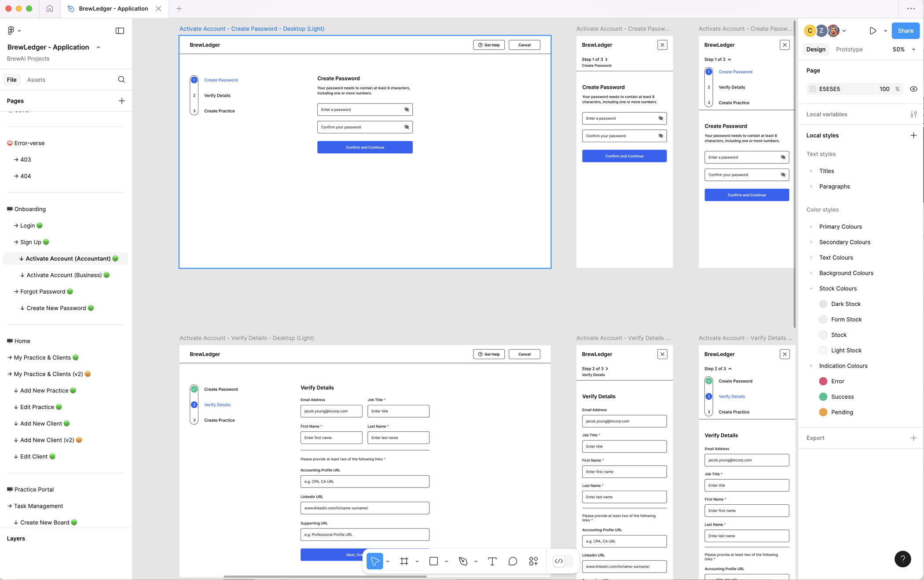Expand Background Colours style group

click(811, 273)
